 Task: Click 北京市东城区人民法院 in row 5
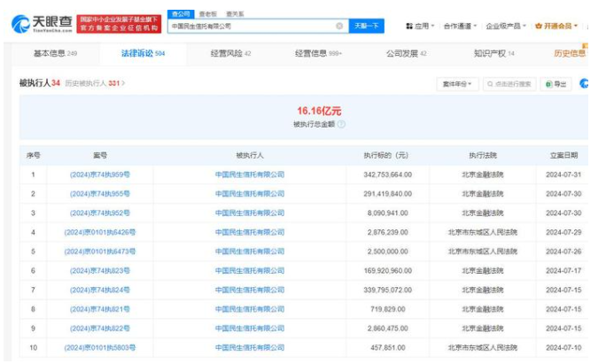[x=483, y=252]
